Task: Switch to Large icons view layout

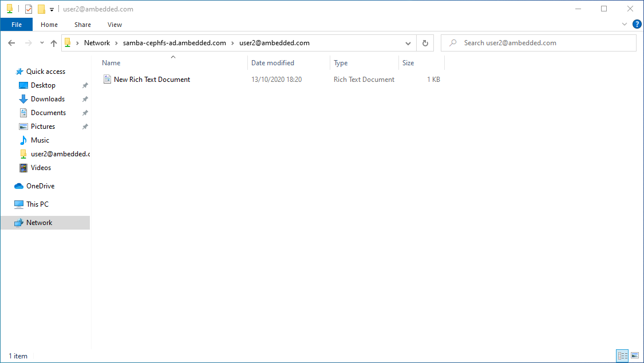Action: pos(635,356)
